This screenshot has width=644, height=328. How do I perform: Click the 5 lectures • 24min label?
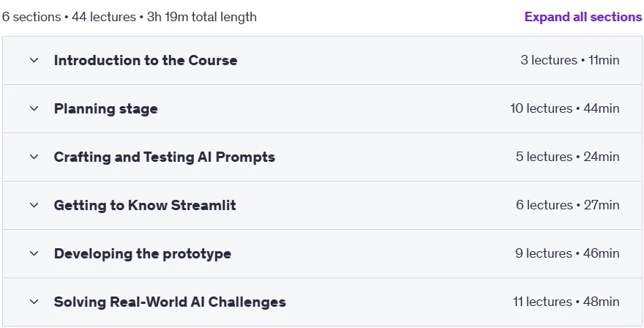pos(568,157)
